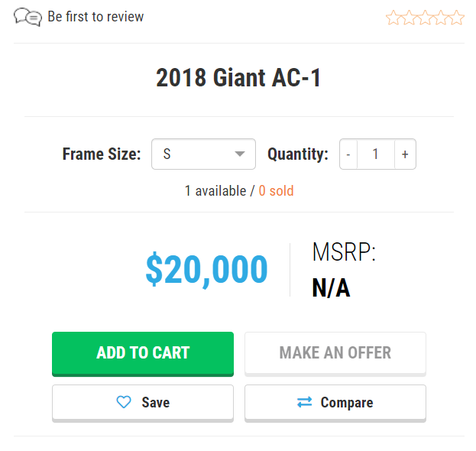This screenshot has height=451, width=476.
Task: Click the orange 0 sold text
Action: tap(276, 190)
